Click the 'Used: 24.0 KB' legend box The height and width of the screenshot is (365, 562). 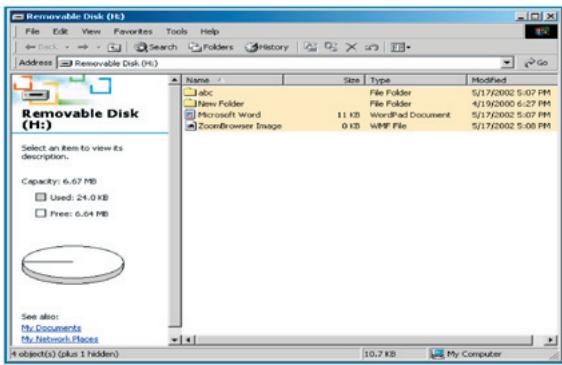[41, 197]
